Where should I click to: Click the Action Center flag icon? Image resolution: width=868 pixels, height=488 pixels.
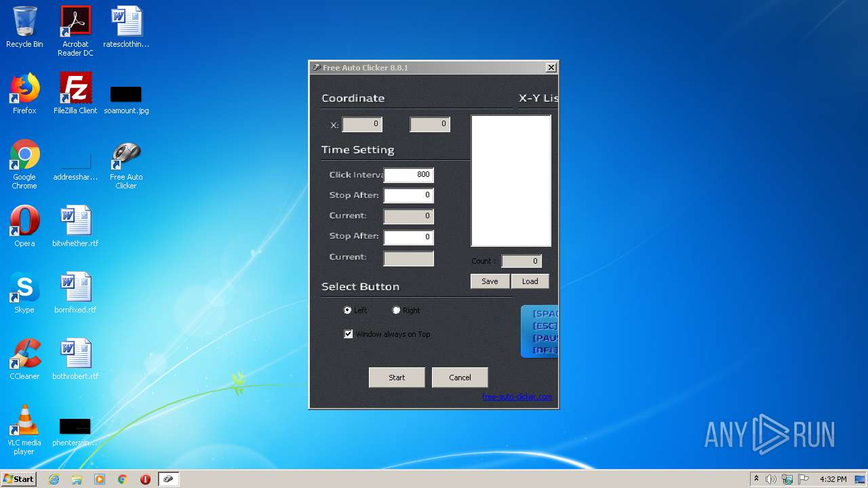click(x=804, y=479)
